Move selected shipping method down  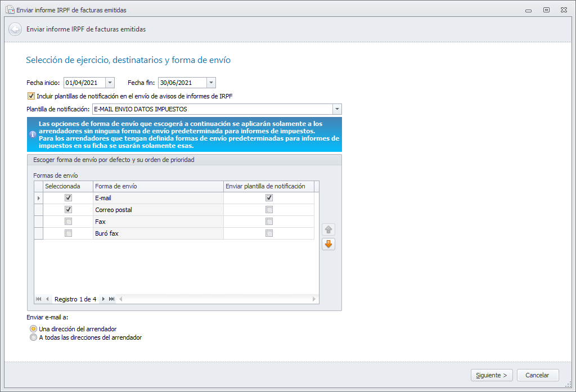pos(328,244)
